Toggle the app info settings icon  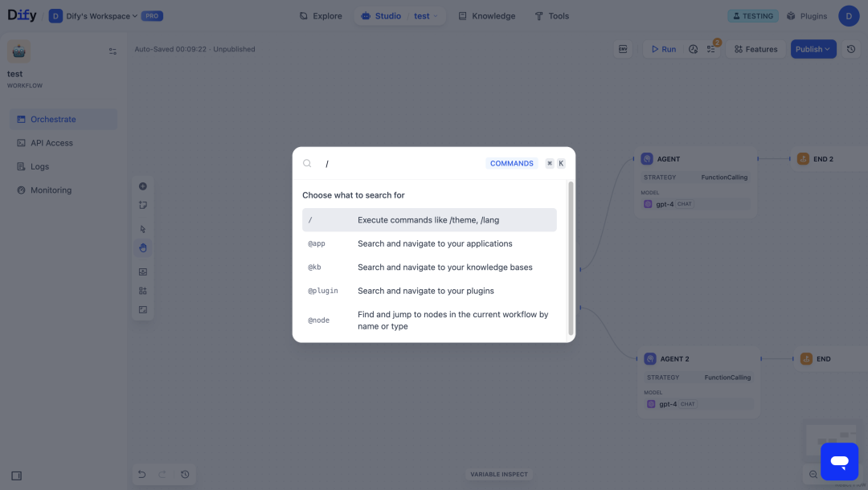pos(113,51)
